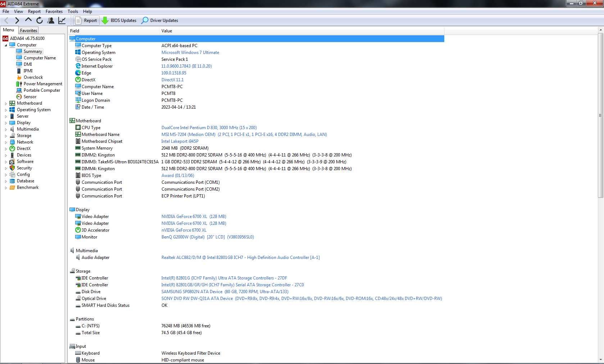Image resolution: width=604 pixels, height=364 pixels.
Task: Open the DirectX 11.1 value link
Action: click(x=172, y=80)
